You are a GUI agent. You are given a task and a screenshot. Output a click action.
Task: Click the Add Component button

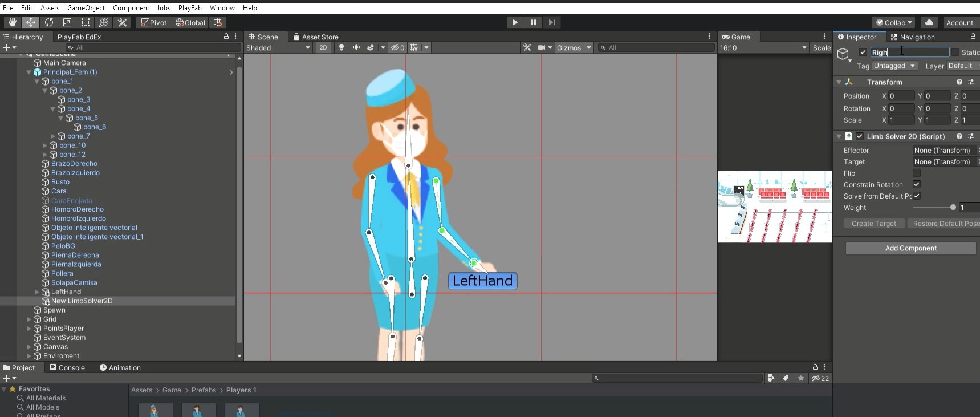pos(910,248)
